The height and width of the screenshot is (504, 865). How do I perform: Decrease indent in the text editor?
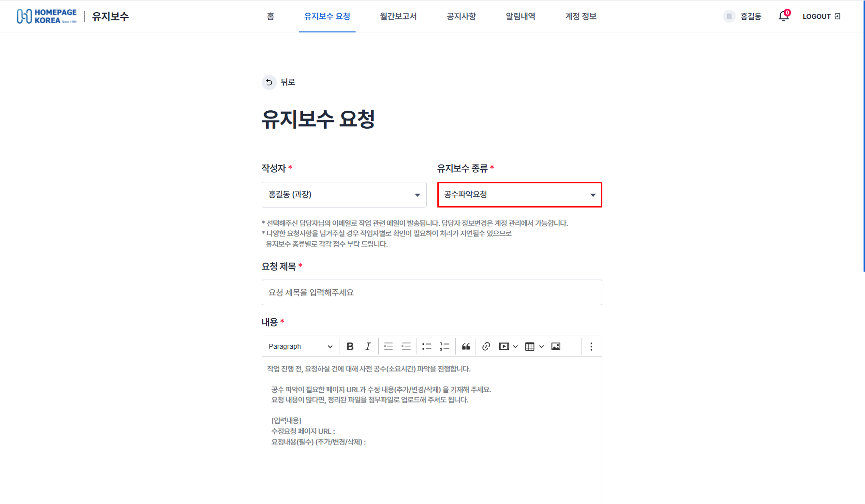pos(388,346)
